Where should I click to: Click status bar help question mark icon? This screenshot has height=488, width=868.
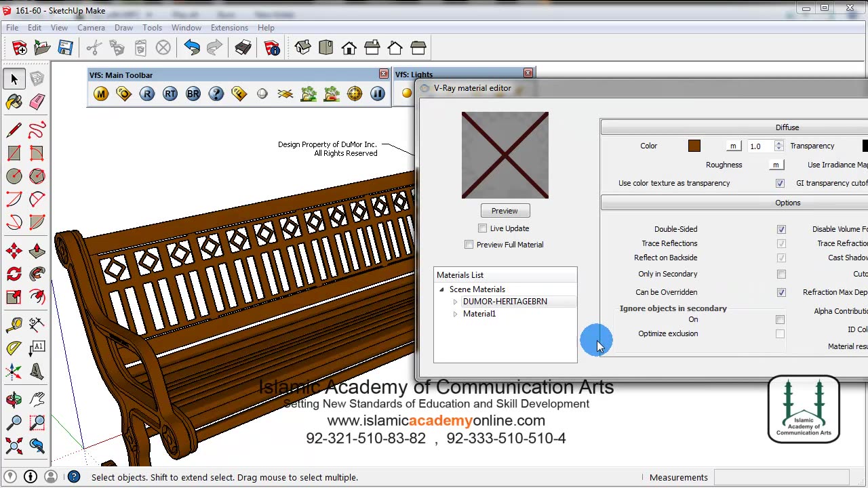[x=74, y=477]
